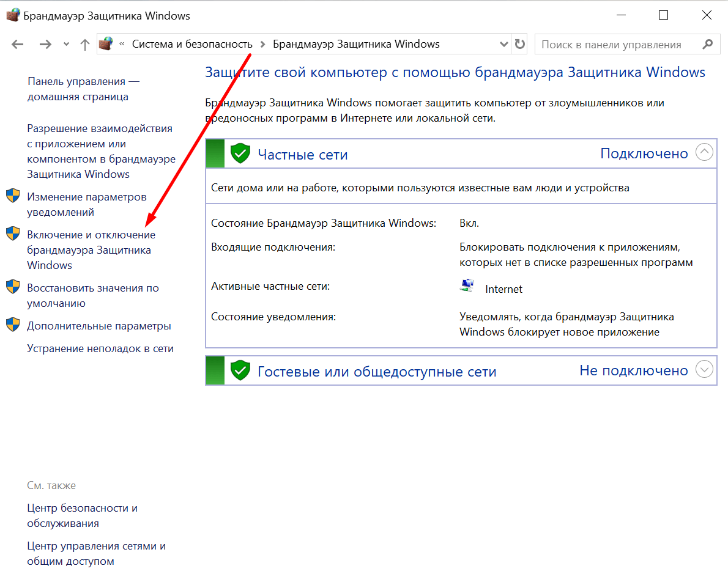
Task: Open recent locations dropdown arrow
Action: [67, 45]
